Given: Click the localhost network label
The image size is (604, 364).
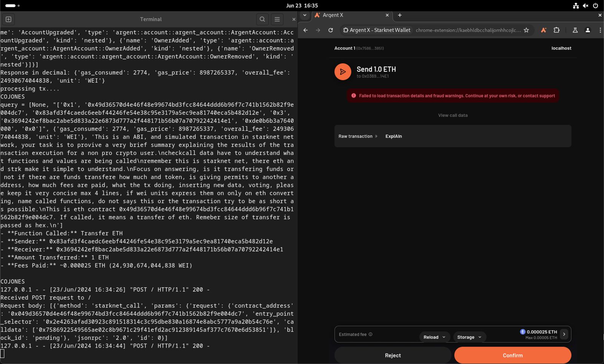Looking at the screenshot, I should point(561,48).
